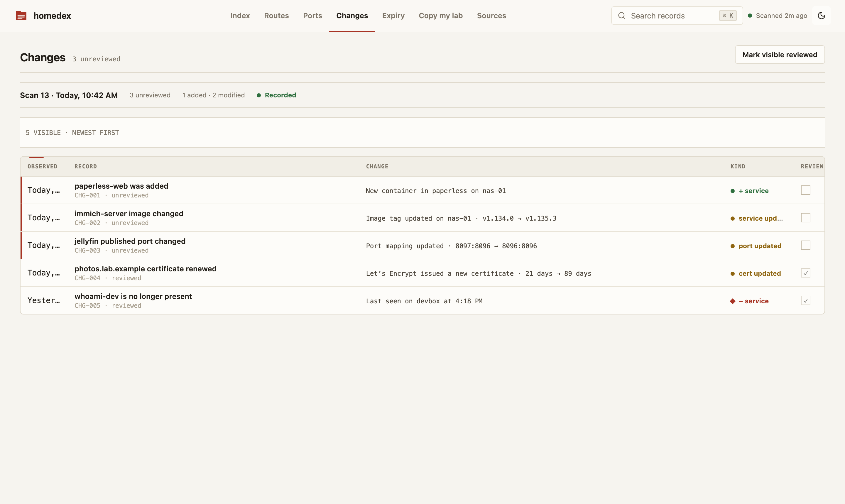Switch to the Routes tab
The width and height of the screenshot is (845, 504).
tap(276, 16)
